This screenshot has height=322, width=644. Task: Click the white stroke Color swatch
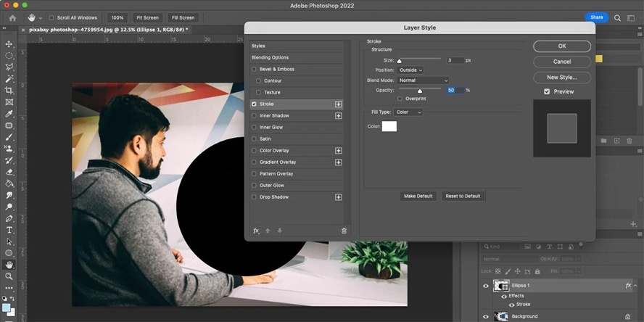tap(389, 126)
